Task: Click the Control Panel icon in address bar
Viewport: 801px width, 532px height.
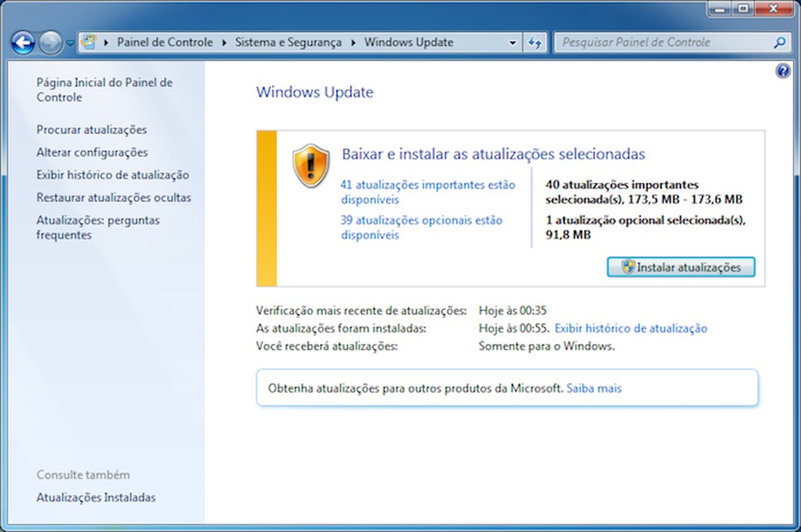Action: pyautogui.click(x=89, y=41)
